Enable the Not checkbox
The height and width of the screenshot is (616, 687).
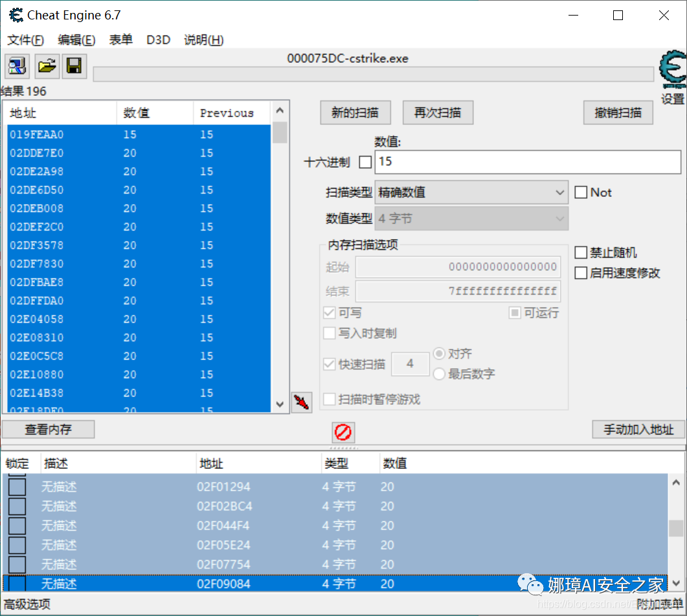581,192
